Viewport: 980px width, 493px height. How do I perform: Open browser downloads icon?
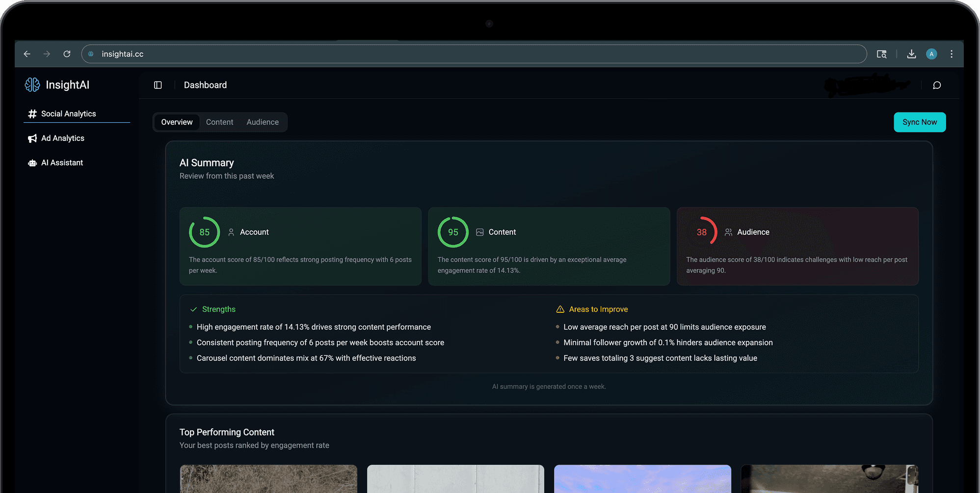coord(912,54)
